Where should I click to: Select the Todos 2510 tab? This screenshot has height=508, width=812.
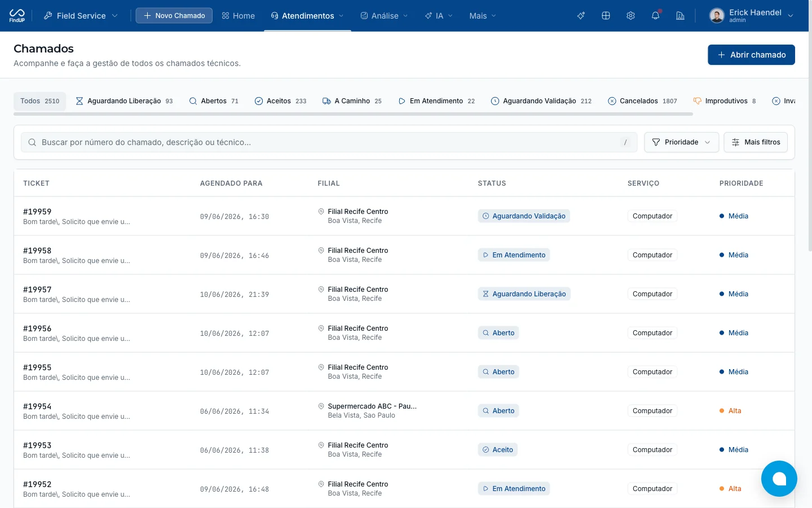pos(39,101)
